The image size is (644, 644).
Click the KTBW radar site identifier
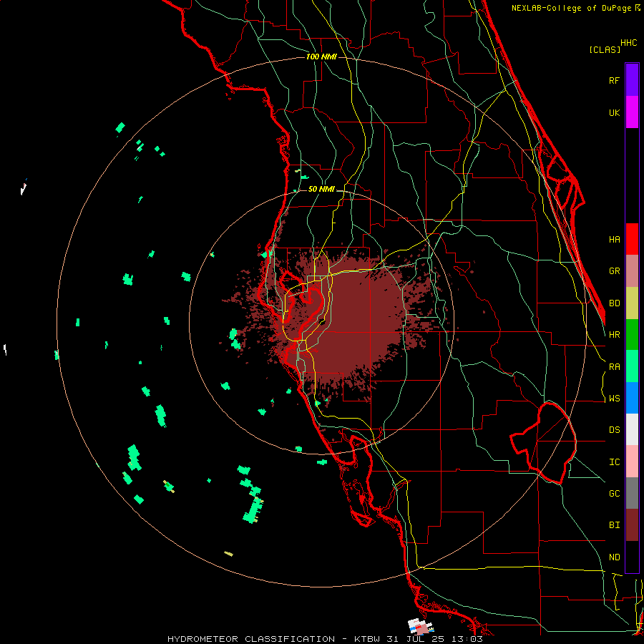pyautogui.click(x=367, y=639)
